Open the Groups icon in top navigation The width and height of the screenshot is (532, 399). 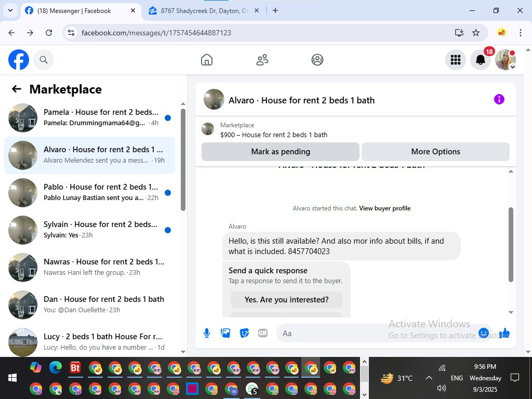click(x=317, y=60)
